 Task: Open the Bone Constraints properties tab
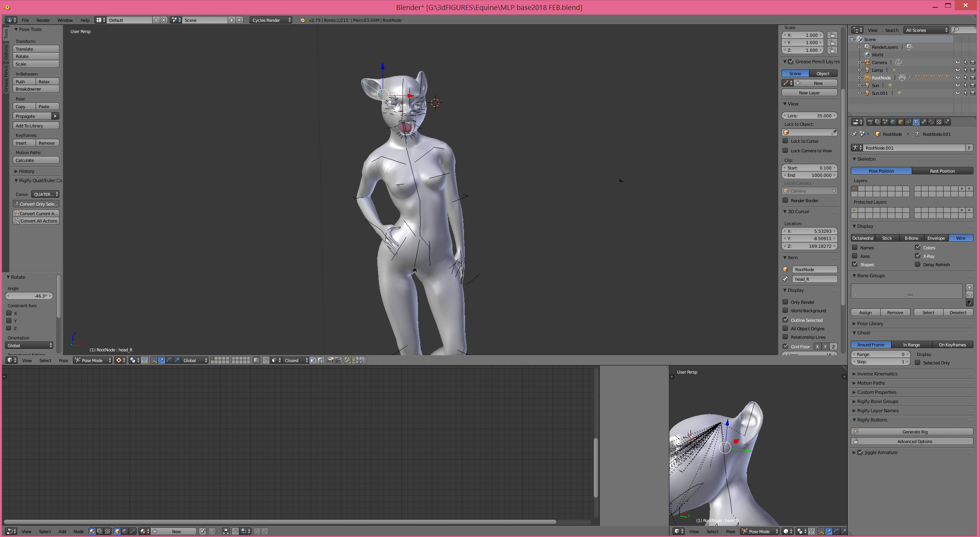(931, 122)
